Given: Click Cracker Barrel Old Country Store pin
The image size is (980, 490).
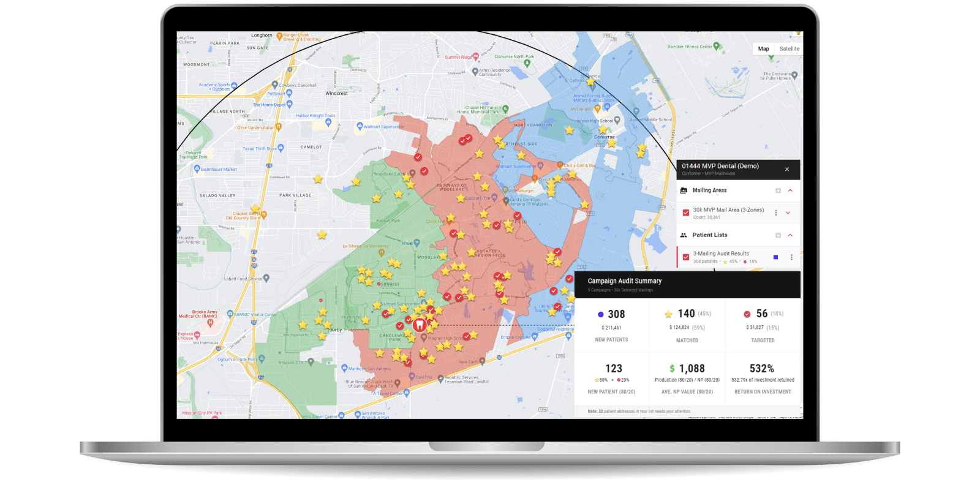Looking at the screenshot, I should pos(265,216).
